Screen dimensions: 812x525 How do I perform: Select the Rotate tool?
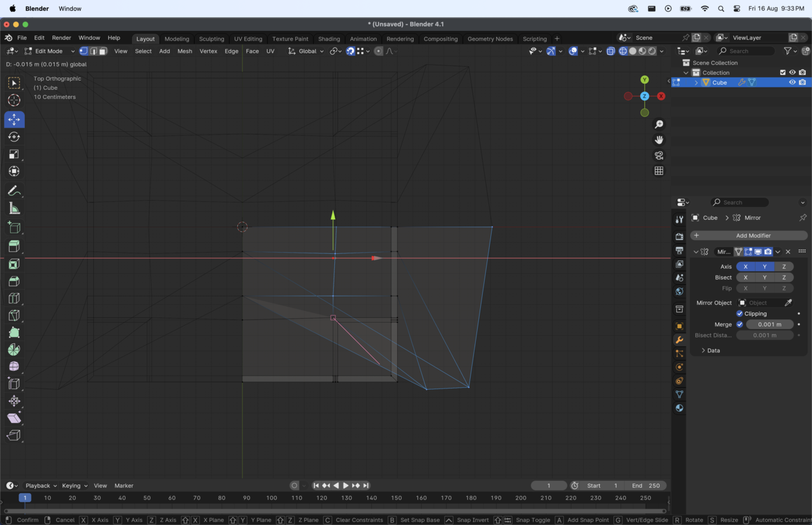coord(14,137)
